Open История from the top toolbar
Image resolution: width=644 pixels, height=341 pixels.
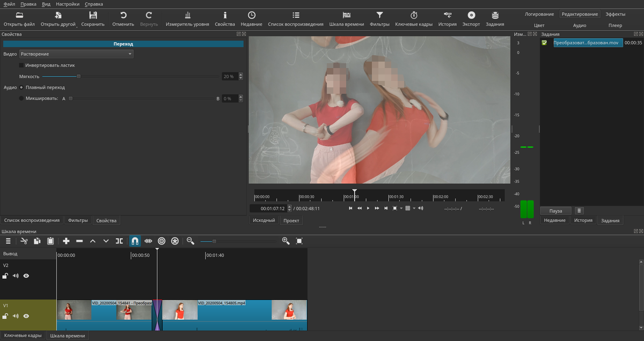tap(448, 19)
